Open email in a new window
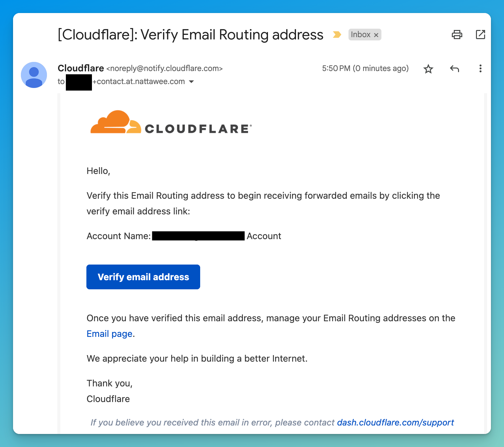Screen dimensions: 504x447 481,35
